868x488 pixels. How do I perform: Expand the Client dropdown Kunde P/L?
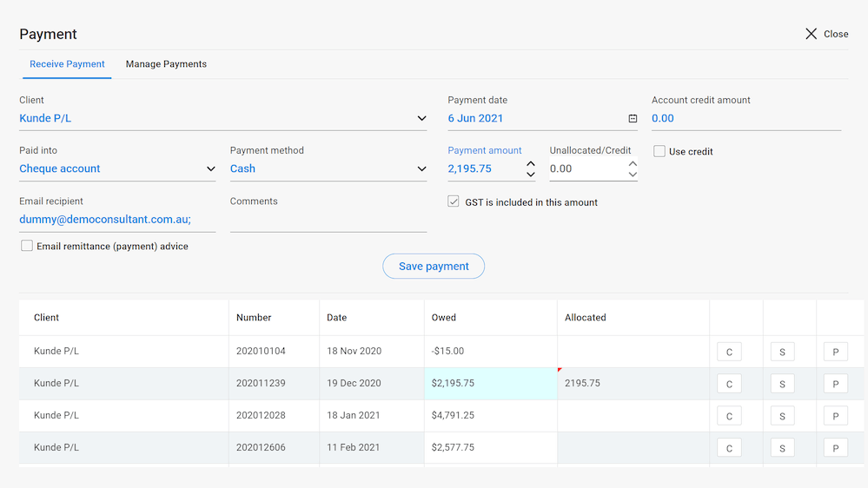222,118
